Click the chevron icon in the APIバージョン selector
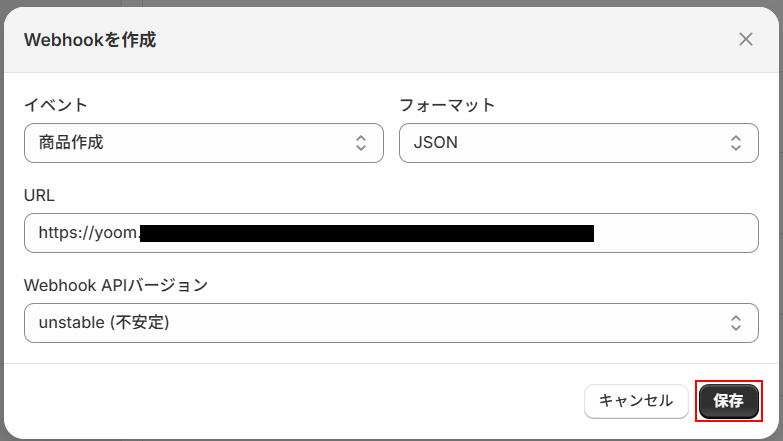The height and width of the screenshot is (441, 783). tap(736, 323)
